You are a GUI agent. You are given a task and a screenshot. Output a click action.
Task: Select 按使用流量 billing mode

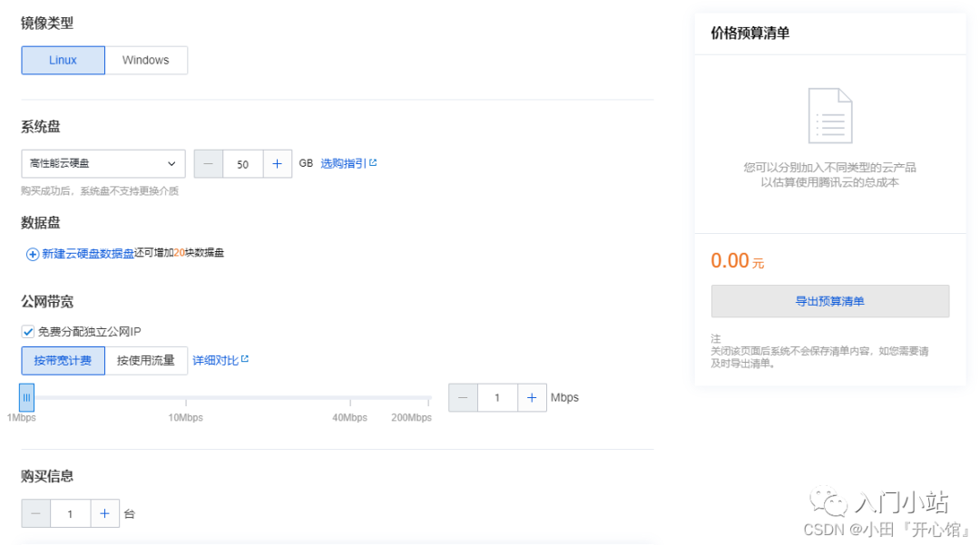147,360
